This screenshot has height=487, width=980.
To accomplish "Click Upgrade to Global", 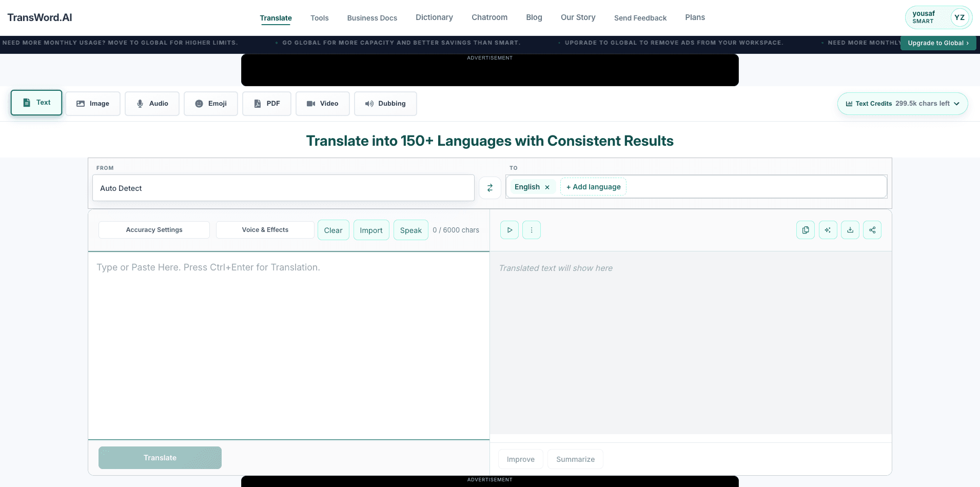I will point(938,43).
